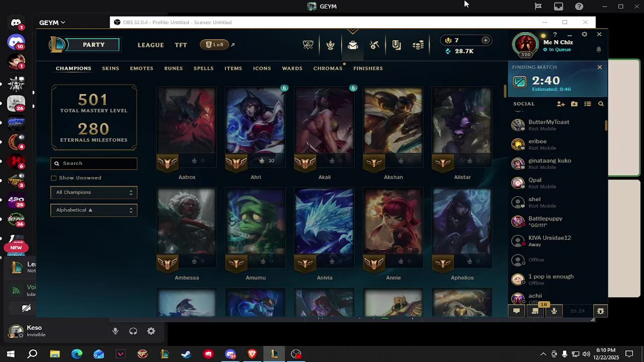Image resolution: width=644 pixels, height=362 pixels.
Task: Open the Items tab
Action: click(x=233, y=68)
